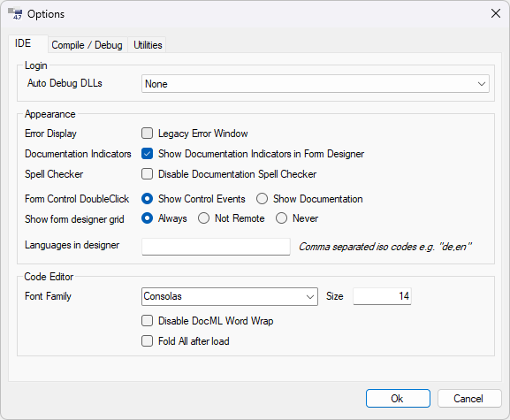The height and width of the screenshot is (420, 510).
Task: Click the Font Family label
Action: point(48,296)
